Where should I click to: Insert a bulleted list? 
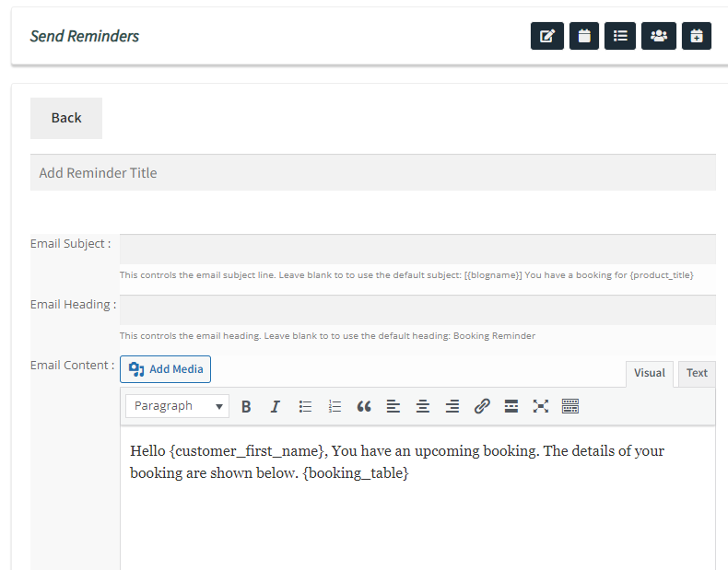coord(305,406)
